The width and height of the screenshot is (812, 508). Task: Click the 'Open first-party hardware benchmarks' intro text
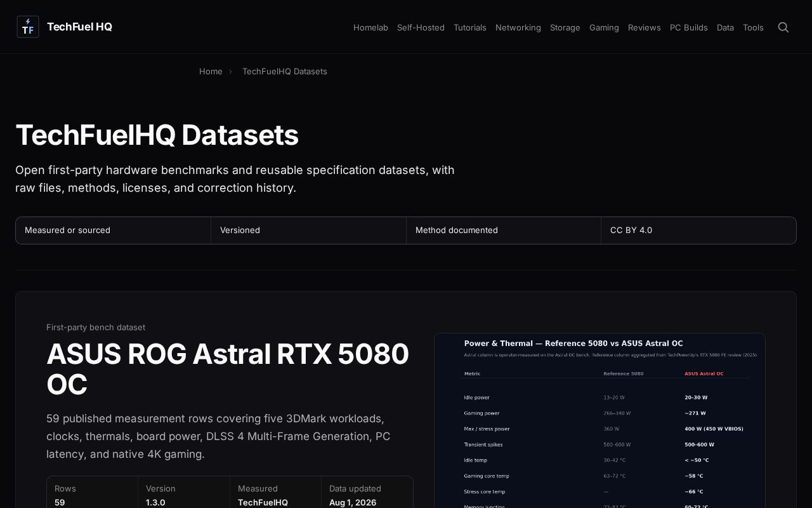click(x=235, y=179)
